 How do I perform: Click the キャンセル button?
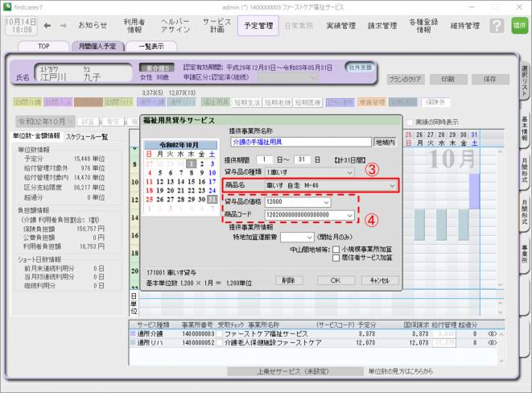point(380,280)
